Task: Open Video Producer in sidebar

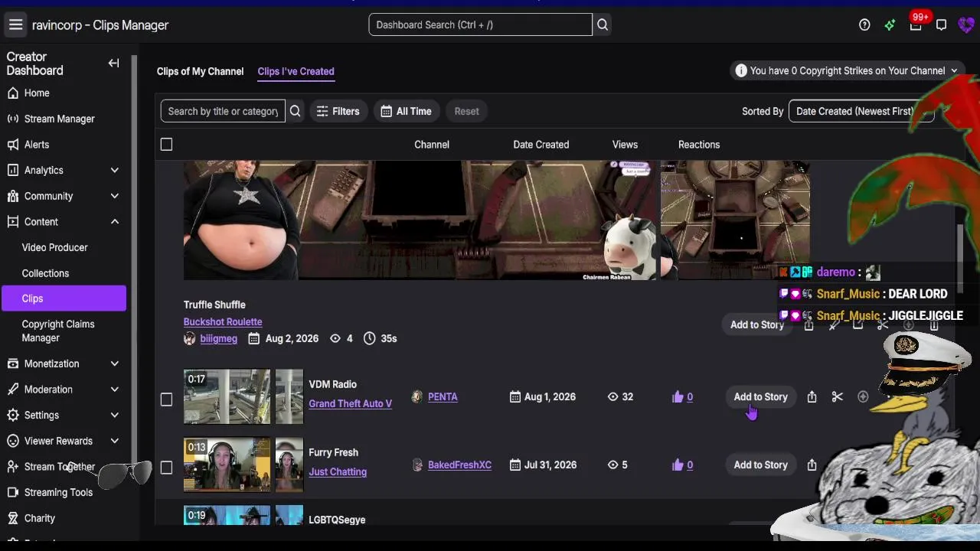Action: pos(55,247)
